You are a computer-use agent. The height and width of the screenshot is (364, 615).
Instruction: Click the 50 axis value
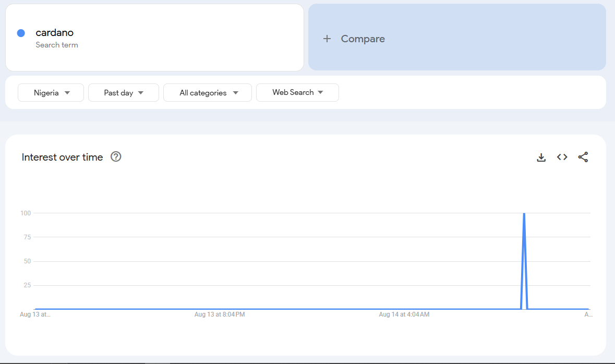click(27, 261)
